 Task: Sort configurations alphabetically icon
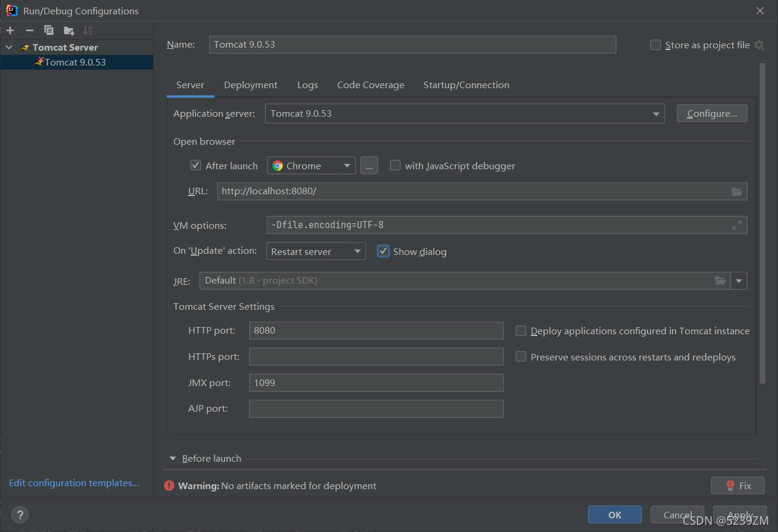click(x=88, y=30)
